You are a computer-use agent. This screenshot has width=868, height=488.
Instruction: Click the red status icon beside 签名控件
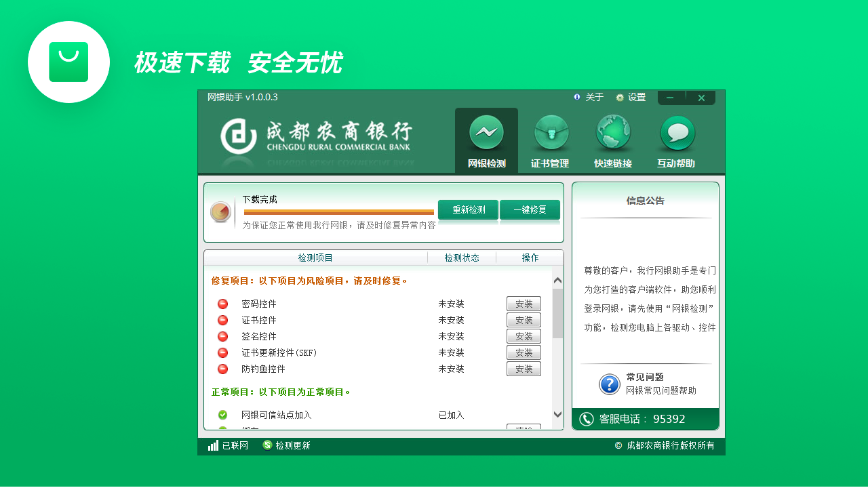pyautogui.click(x=222, y=336)
